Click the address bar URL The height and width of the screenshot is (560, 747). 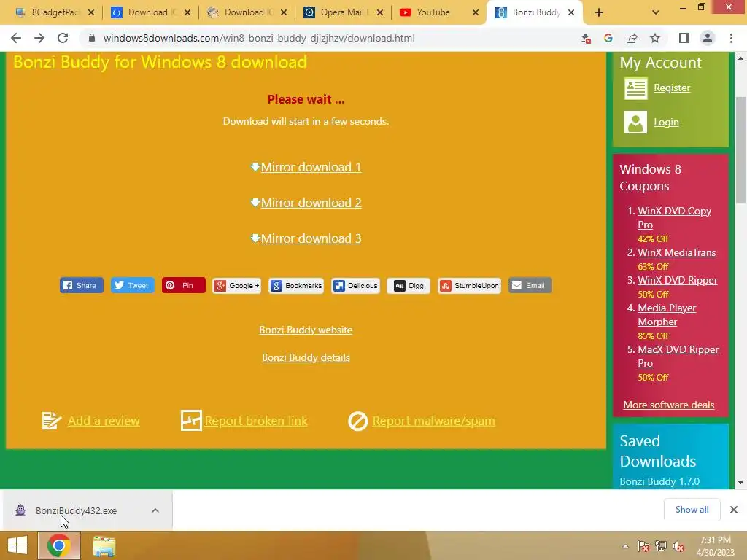259,38
